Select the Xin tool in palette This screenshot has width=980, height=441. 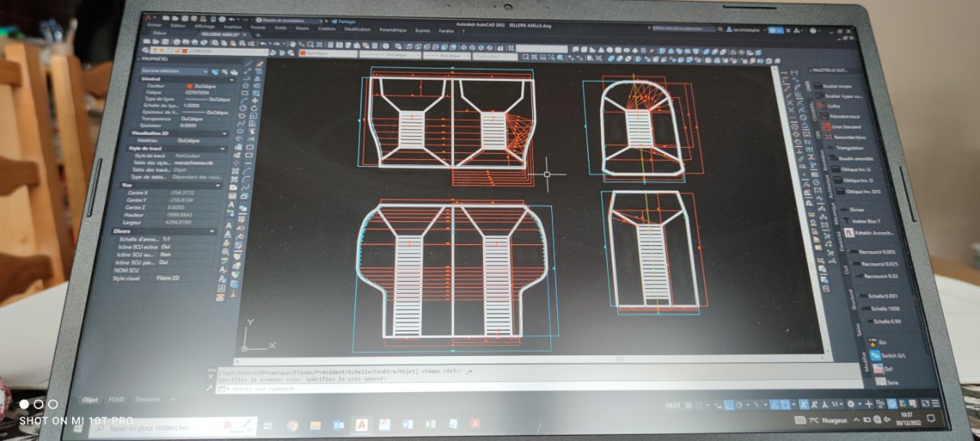[x=881, y=343]
